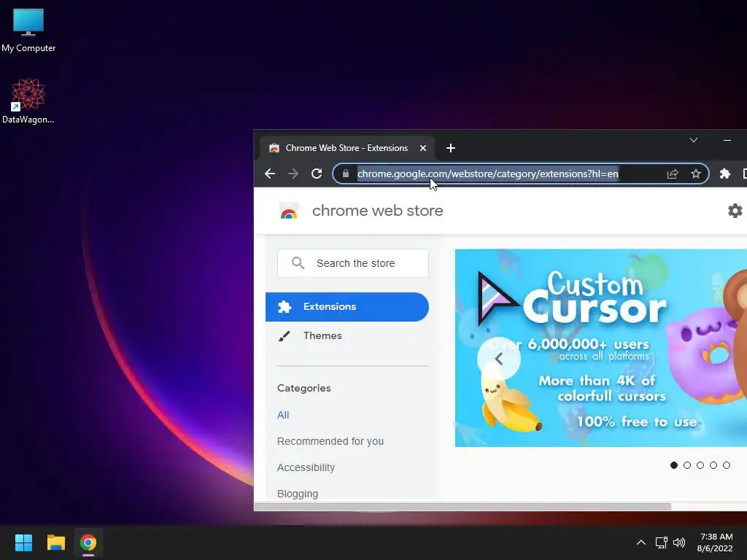Screen dimensions: 747x560
Task: Select fourth carousel dot
Action: click(713, 465)
